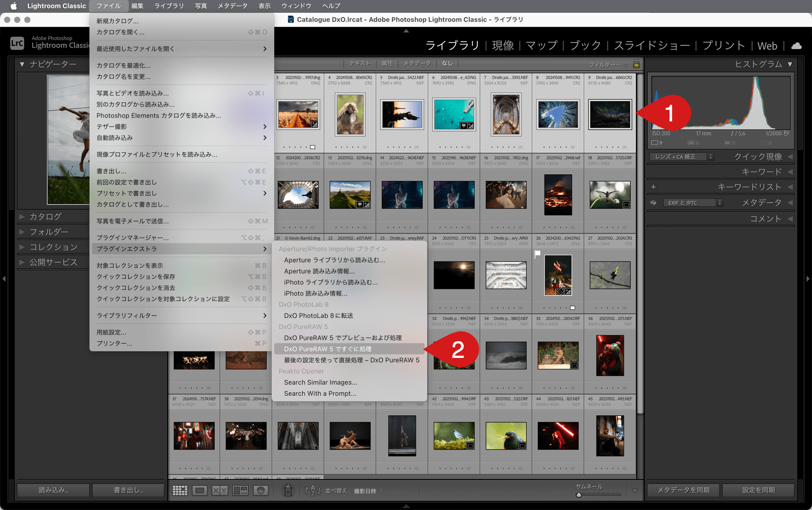Toggle the メタデータ filter option
The image size is (812, 510).
pyautogui.click(x=417, y=64)
